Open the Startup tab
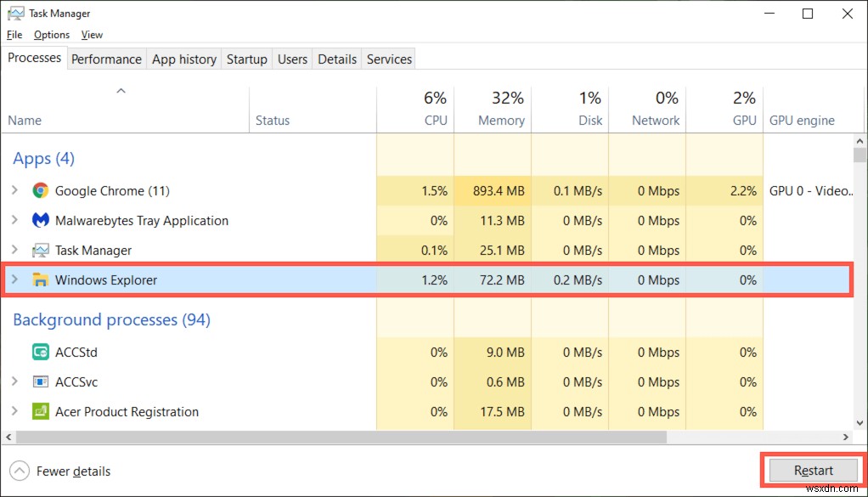868x497 pixels. tap(246, 59)
